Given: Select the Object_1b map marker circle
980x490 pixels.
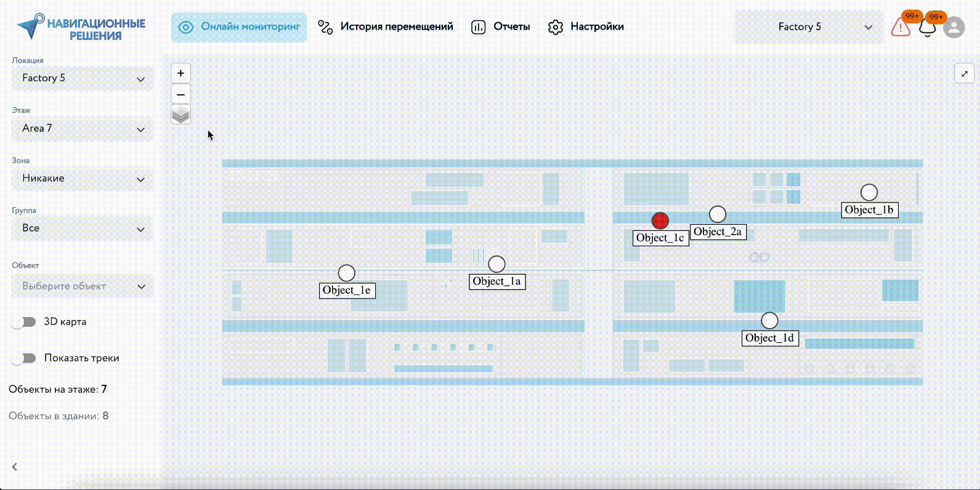Looking at the screenshot, I should [869, 193].
